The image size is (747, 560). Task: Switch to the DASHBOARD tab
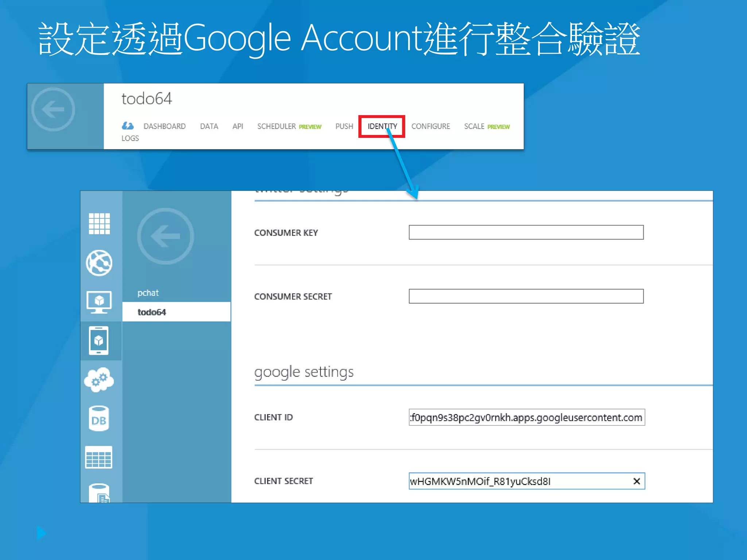pos(165,127)
